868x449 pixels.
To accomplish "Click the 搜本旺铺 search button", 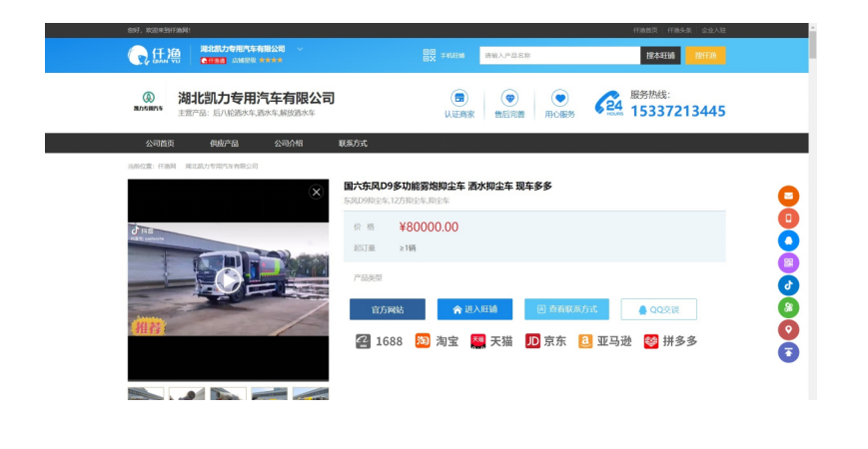I will (x=660, y=55).
